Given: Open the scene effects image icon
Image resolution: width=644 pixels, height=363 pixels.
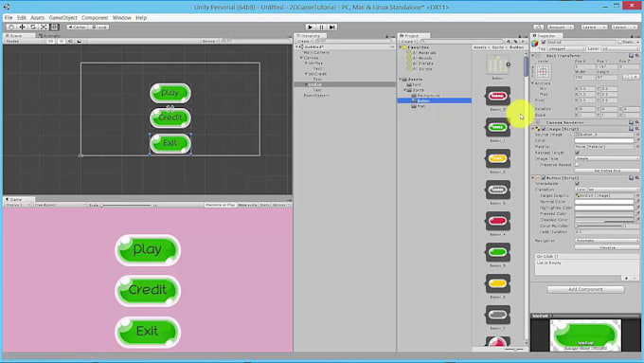Looking at the screenshot, I should [x=80, y=42].
